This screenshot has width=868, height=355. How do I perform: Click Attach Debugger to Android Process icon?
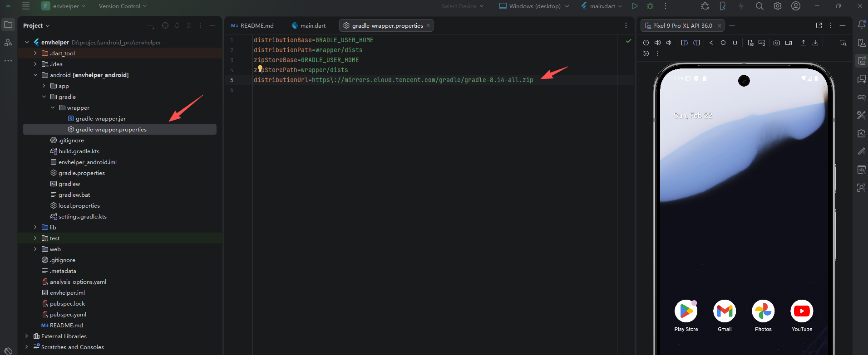tap(705, 6)
